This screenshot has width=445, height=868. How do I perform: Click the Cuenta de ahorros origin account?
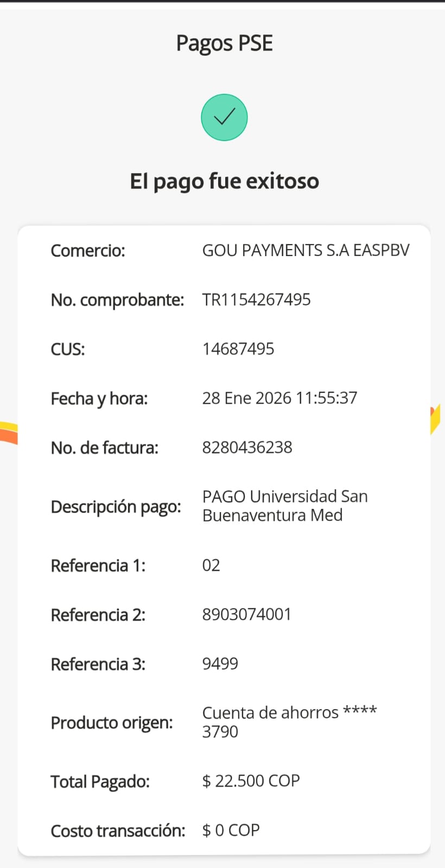(289, 722)
